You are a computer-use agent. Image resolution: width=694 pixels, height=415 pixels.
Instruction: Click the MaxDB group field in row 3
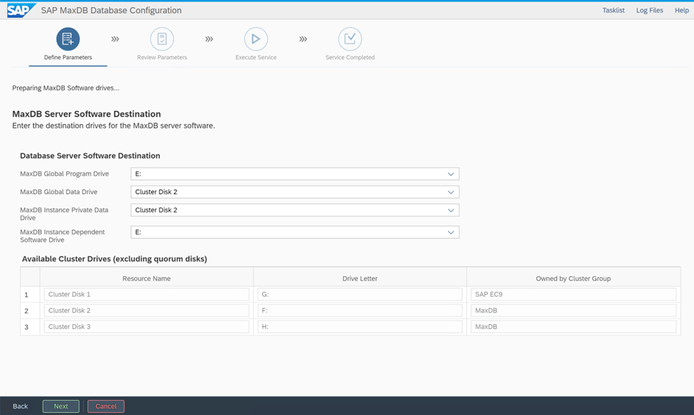point(574,327)
